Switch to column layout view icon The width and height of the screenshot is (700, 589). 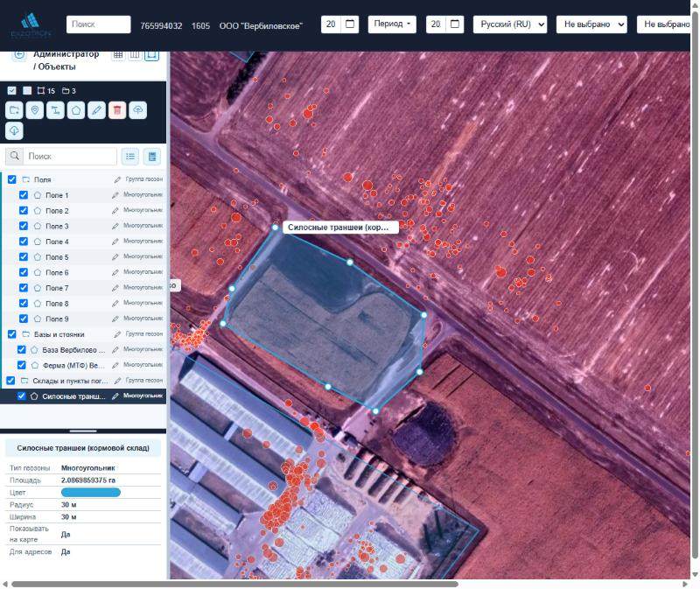[135, 54]
